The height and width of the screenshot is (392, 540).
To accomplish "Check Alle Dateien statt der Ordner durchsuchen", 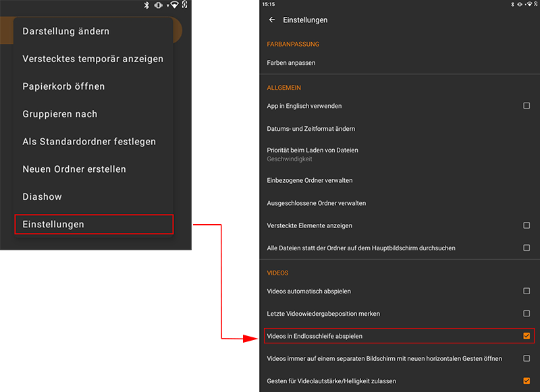I will coord(526,248).
